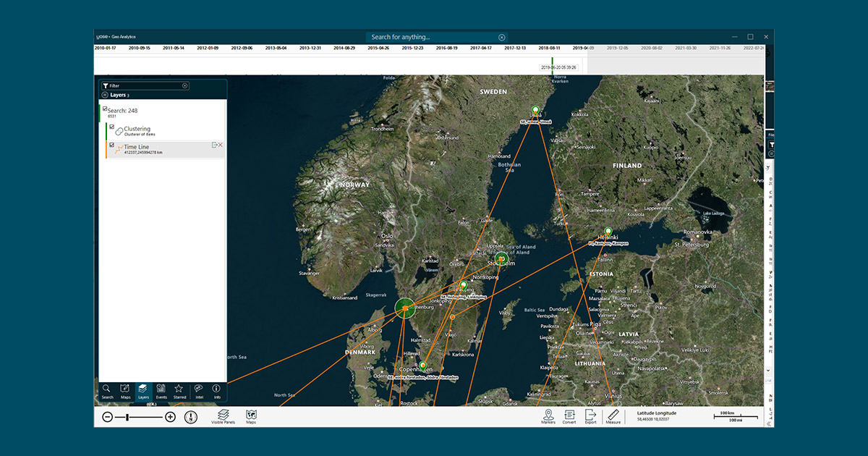
Task: Select the Gothenburg cluster marker on map
Action: pyautogui.click(x=405, y=308)
